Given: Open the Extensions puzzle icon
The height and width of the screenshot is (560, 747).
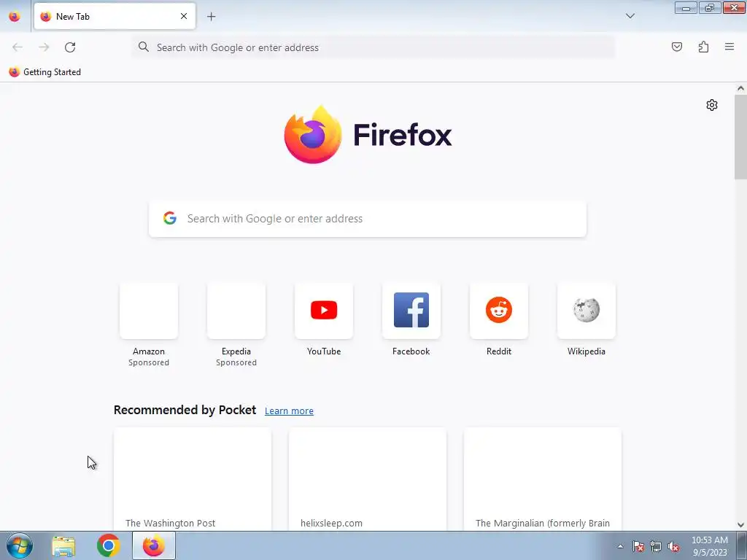Looking at the screenshot, I should [x=703, y=47].
